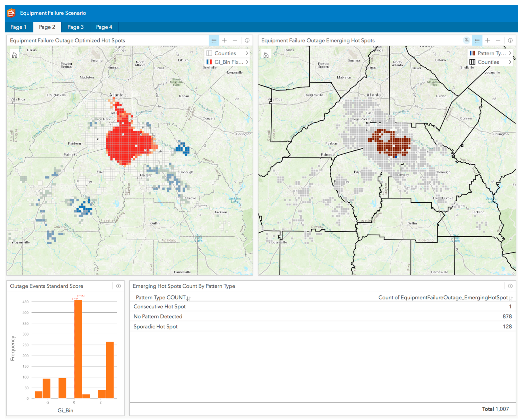Switch to the Page 1 tab

18,27
